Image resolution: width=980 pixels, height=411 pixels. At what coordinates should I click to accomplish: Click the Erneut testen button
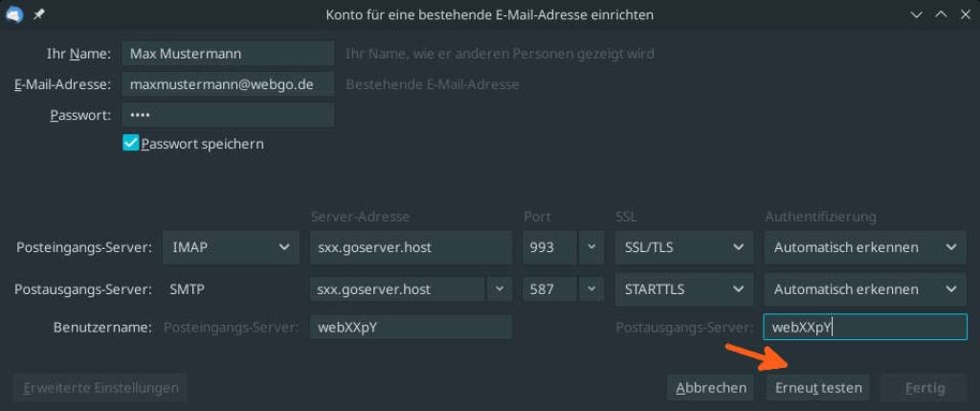click(x=818, y=388)
